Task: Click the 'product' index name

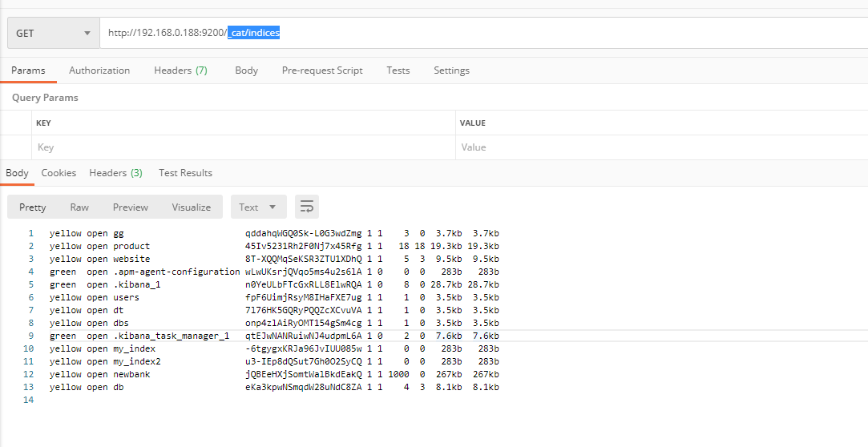Action: (131, 246)
